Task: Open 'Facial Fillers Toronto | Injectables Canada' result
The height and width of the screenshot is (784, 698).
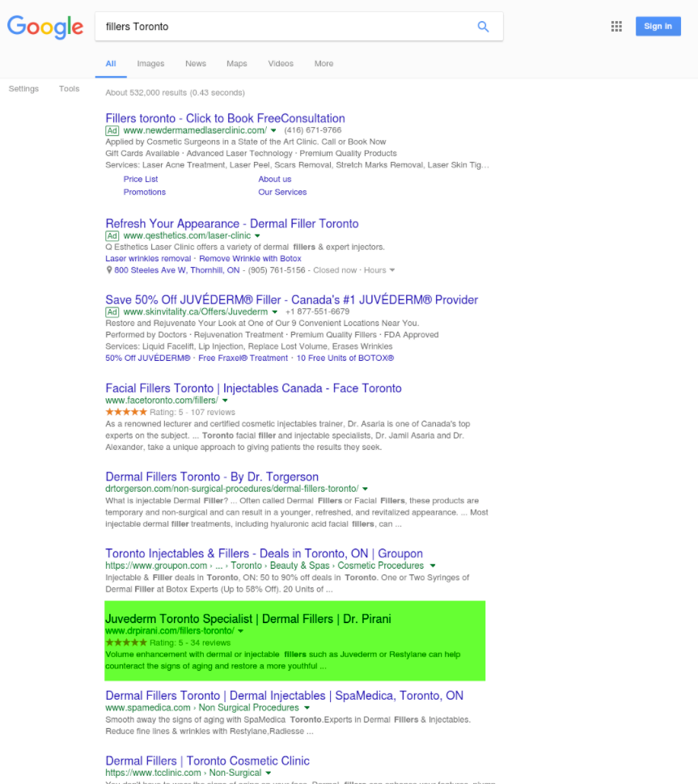Action: pyautogui.click(x=253, y=388)
